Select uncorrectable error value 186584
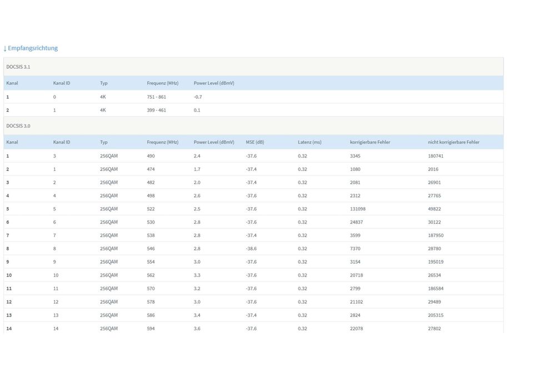Image resolution: width=555 pixels, height=392 pixels. [x=436, y=289]
